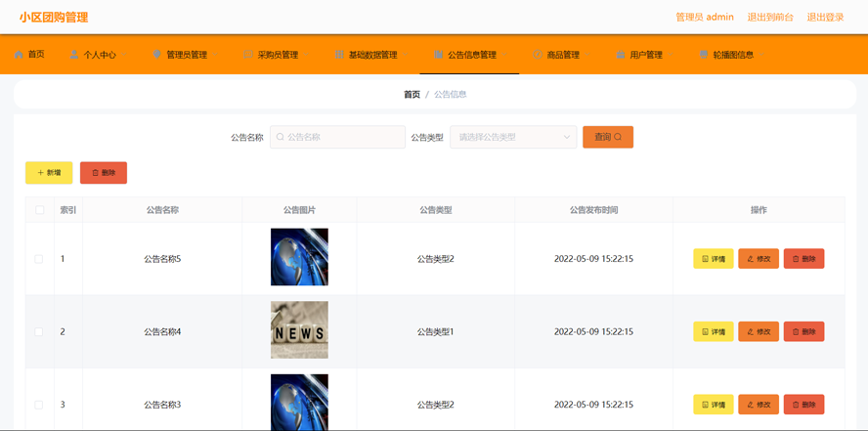Click the yellow 新增 button
The image size is (868, 431).
point(49,173)
